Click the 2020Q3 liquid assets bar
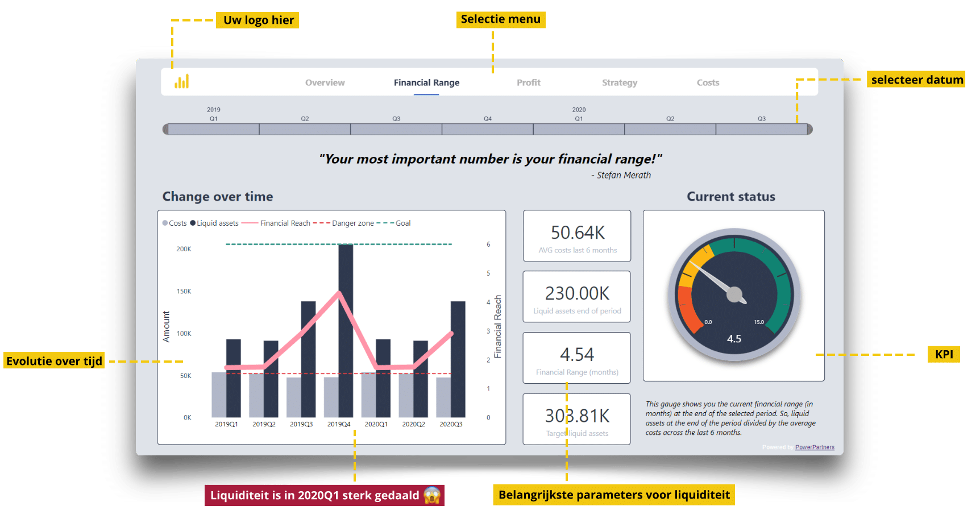The width and height of the screenshot is (980, 523). coord(458,359)
